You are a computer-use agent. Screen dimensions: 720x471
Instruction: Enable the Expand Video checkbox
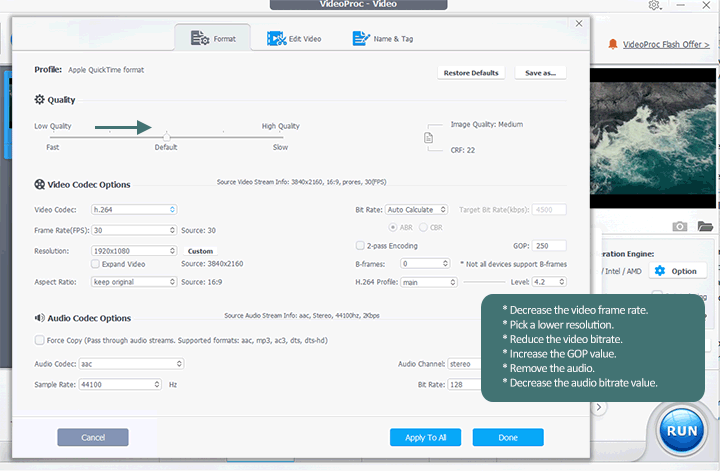pos(95,264)
